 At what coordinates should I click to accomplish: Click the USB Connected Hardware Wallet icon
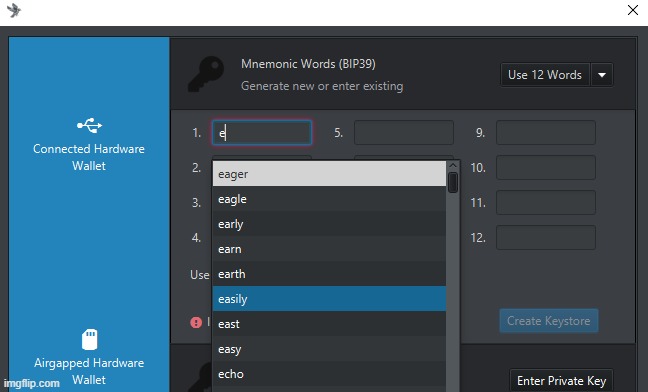[89, 125]
